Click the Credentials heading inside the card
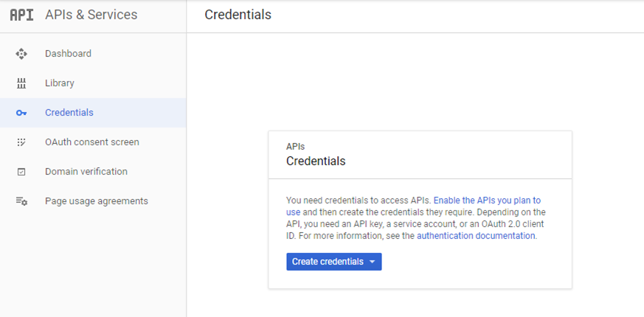 click(x=315, y=161)
